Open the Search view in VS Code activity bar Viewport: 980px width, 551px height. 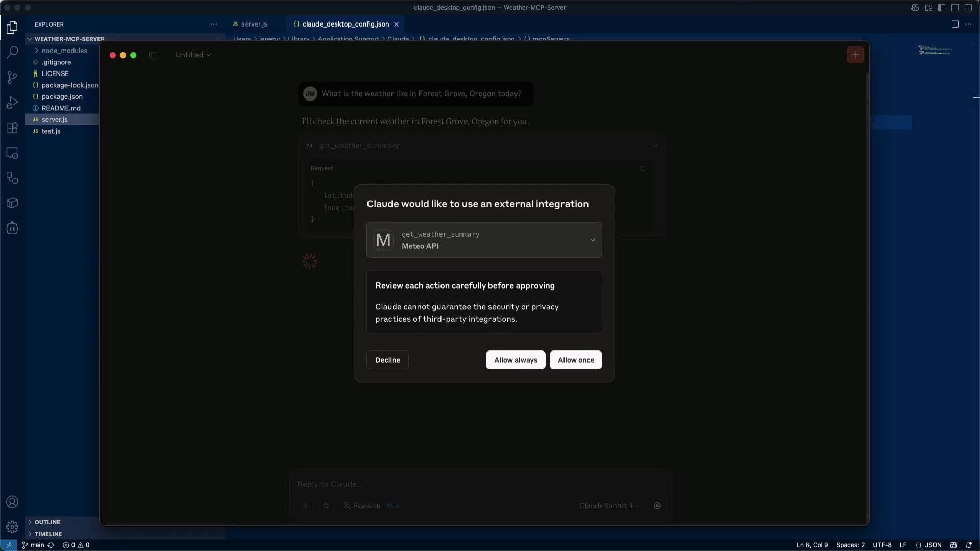click(x=12, y=52)
